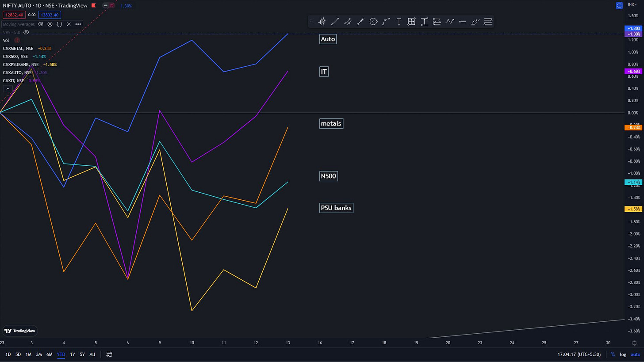
Task: Select the Circle drawing tool
Action: [x=373, y=21]
